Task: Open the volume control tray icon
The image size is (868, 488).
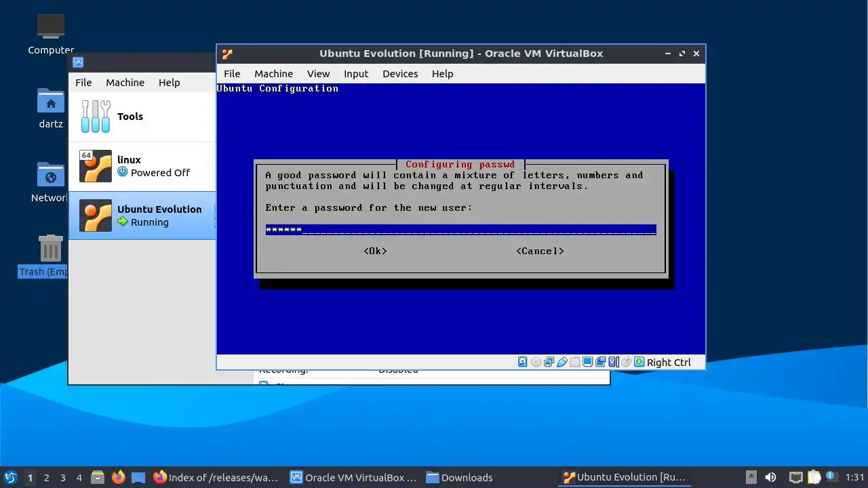Action: [770, 477]
